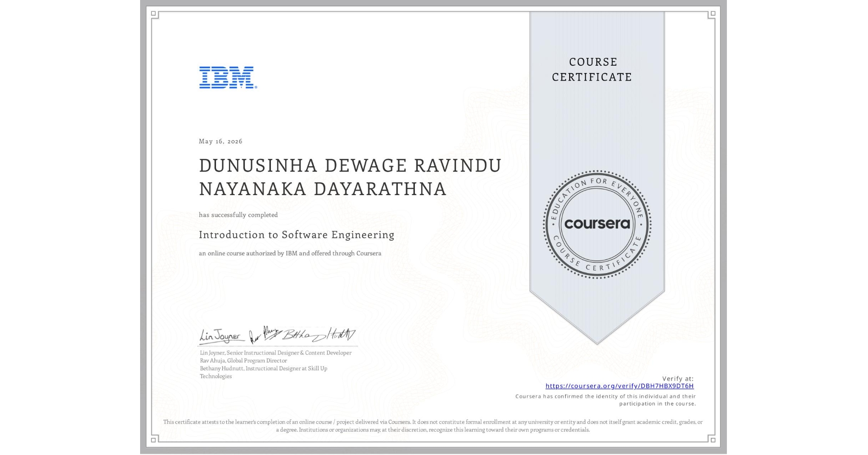Click the name line 'NAYANAKA DAYARATHNA'
Image resolution: width=868 pixels, height=455 pixels.
point(323,189)
